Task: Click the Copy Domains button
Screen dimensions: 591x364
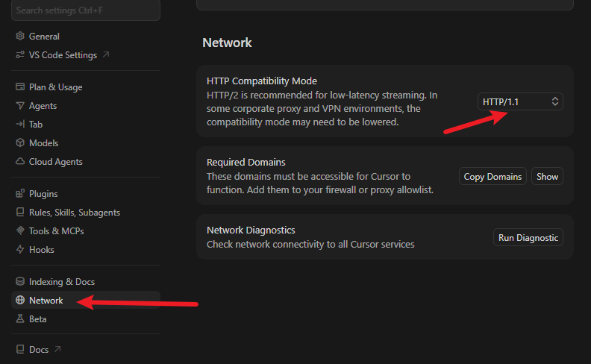Action: [492, 176]
